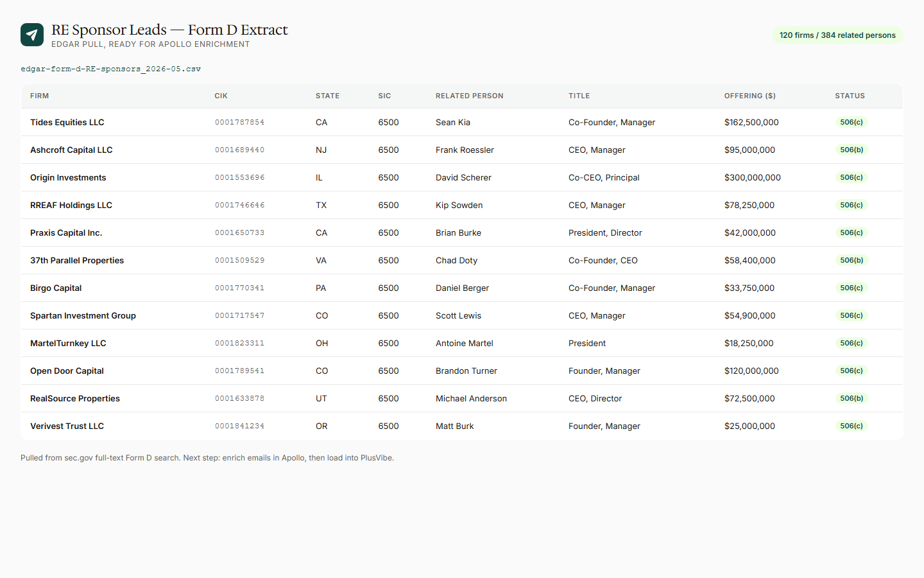Click related person Daniel Berger
Image resolution: width=924 pixels, height=578 pixels.
[x=462, y=288]
